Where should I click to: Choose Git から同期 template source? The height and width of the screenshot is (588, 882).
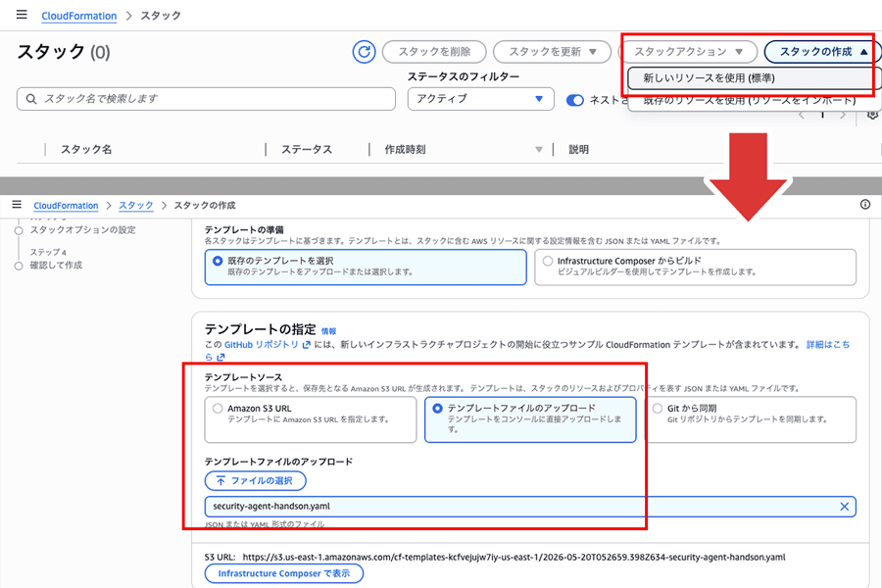point(751,419)
